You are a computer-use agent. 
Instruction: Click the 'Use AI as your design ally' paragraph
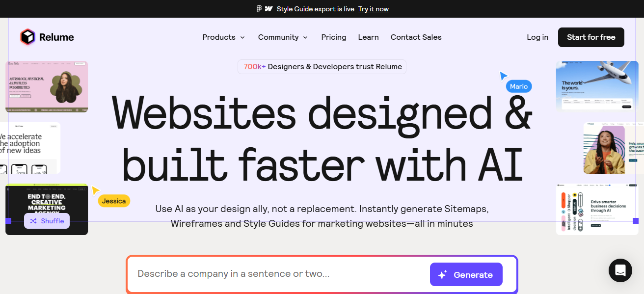(x=322, y=216)
